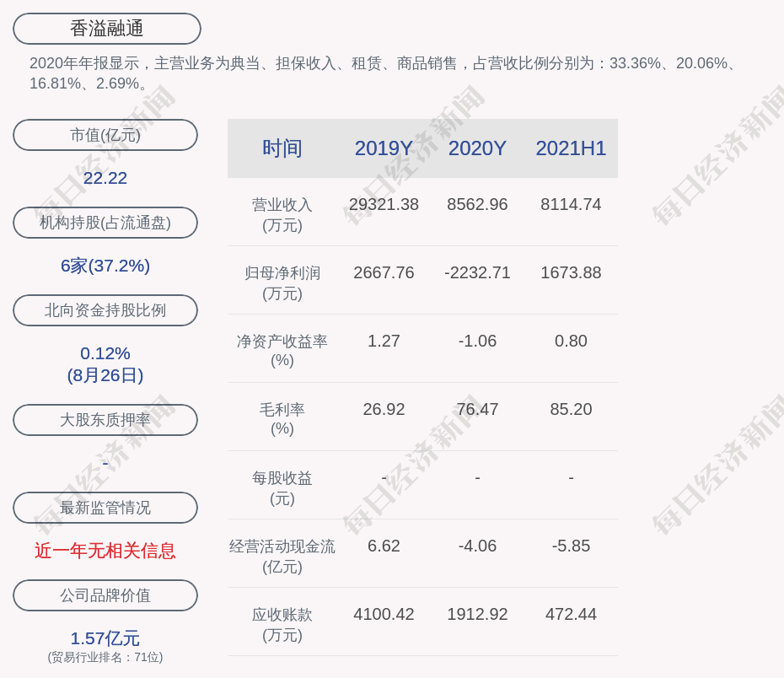Select the 2019Y column header
The image size is (784, 678).
coord(384,148)
